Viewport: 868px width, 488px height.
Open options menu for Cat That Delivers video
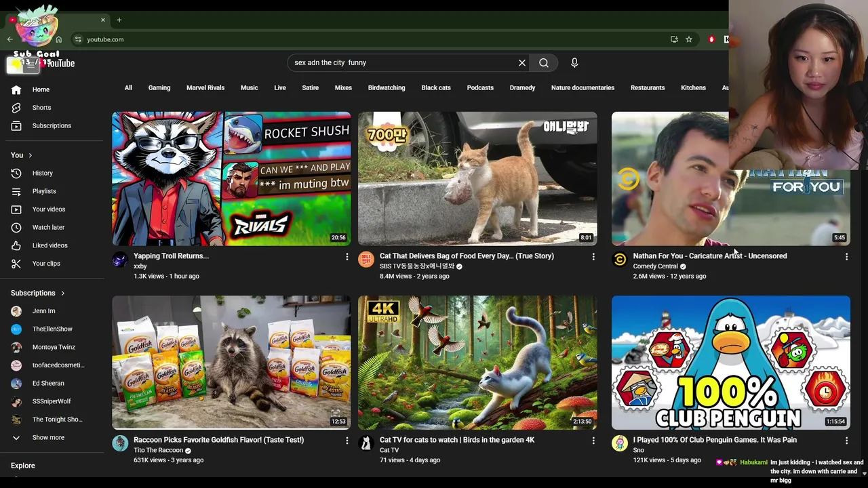tap(593, 257)
